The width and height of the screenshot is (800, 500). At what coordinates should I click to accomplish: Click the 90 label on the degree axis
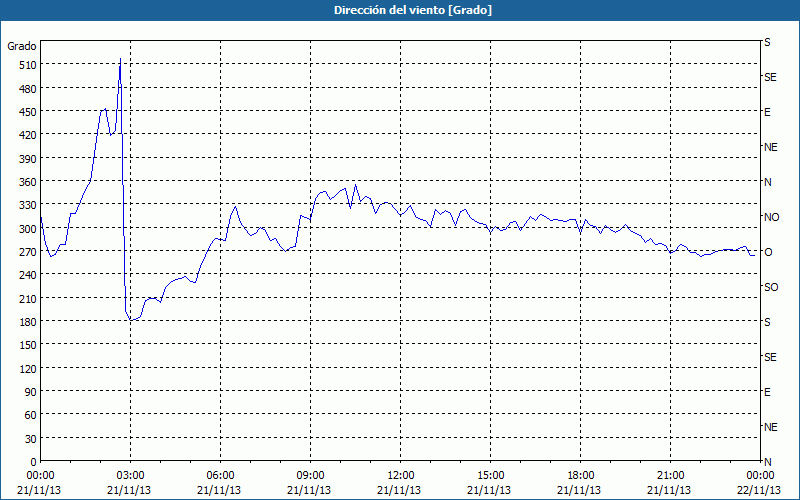[x=31, y=392]
